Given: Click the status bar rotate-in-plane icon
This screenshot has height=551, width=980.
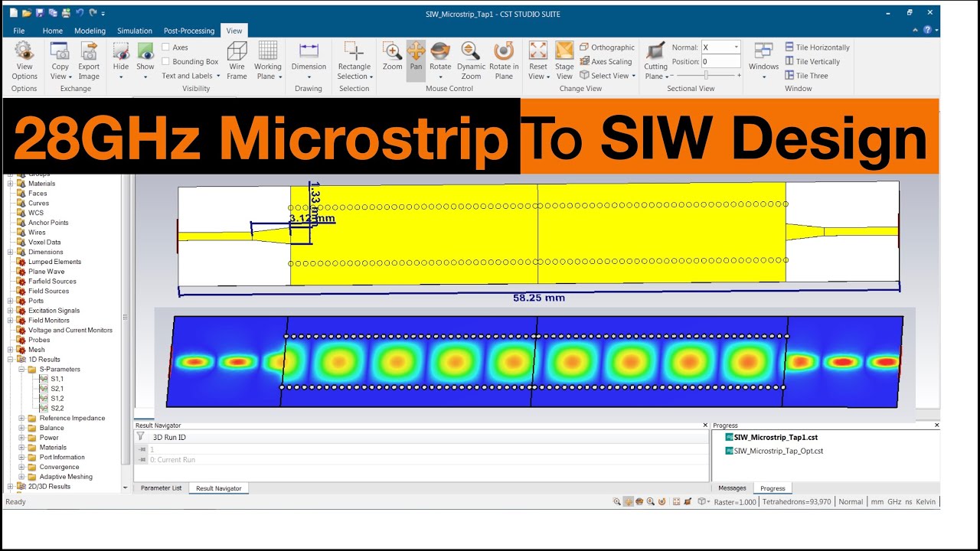Looking at the screenshot, I should point(661,502).
